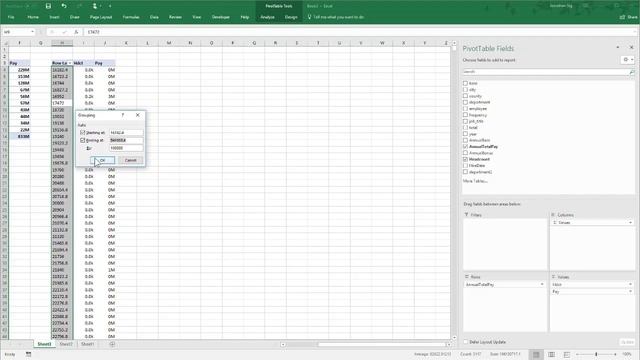Click the Grouping dialog help question mark
The width and height of the screenshot is (640, 360).
pos(123,115)
